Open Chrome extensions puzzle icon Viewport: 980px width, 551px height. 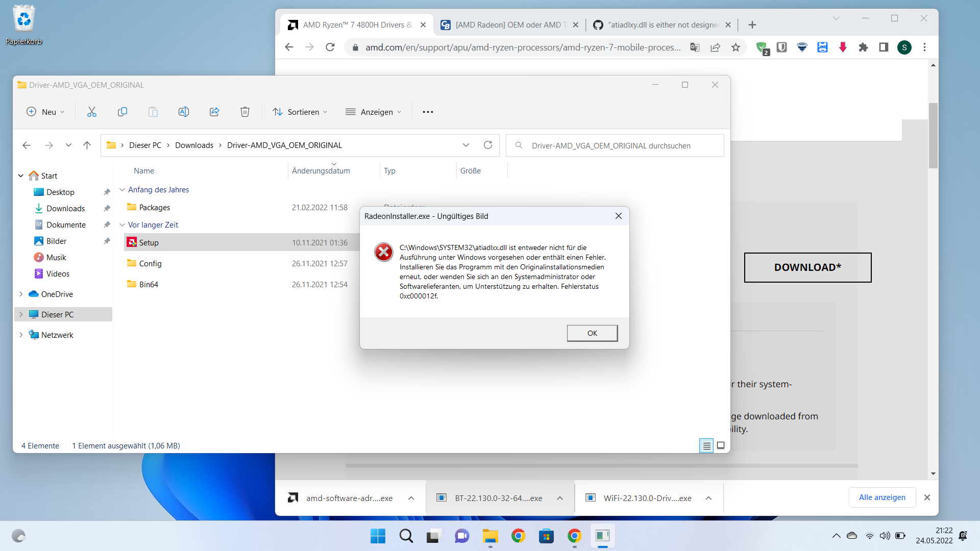pos(863,47)
